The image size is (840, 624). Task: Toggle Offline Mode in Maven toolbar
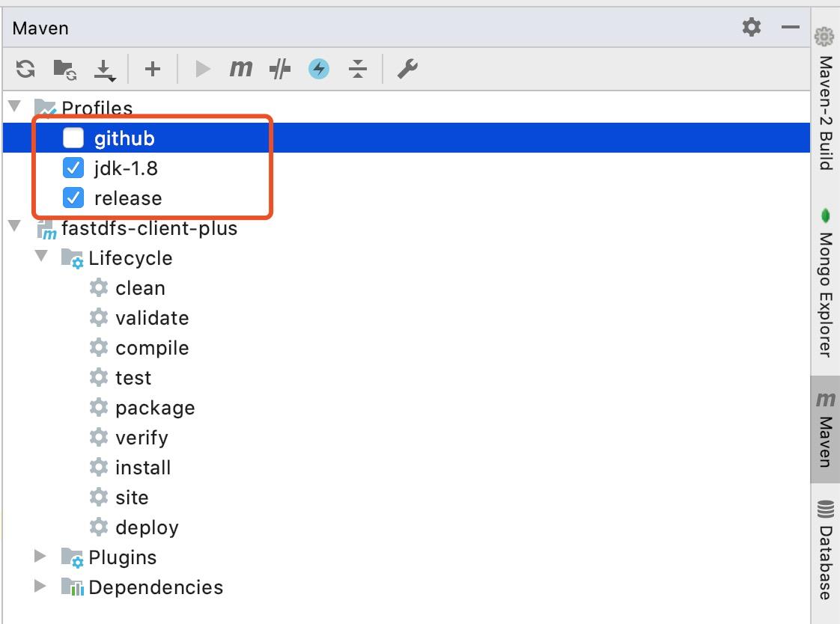[x=279, y=70]
